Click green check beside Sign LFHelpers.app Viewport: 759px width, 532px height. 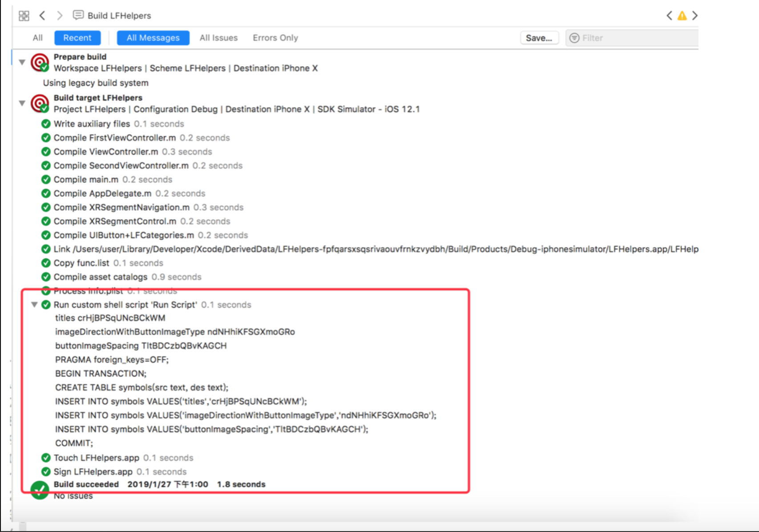click(x=46, y=472)
